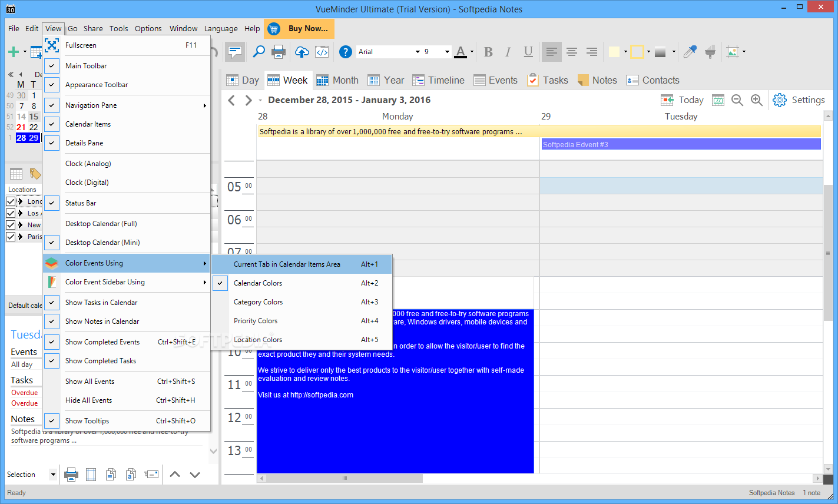This screenshot has height=504, width=838.
Task: Click the tag icon above Locations
Action: coord(35,174)
